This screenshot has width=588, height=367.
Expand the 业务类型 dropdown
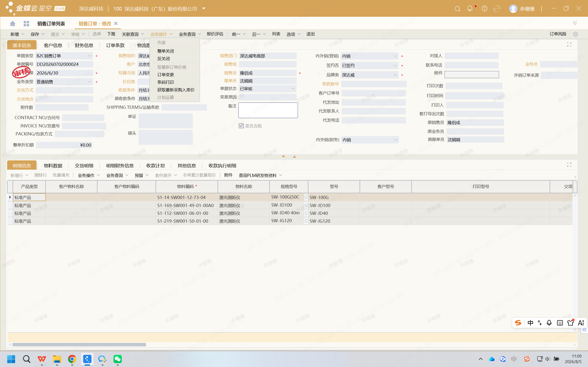pyautogui.click(x=89, y=82)
